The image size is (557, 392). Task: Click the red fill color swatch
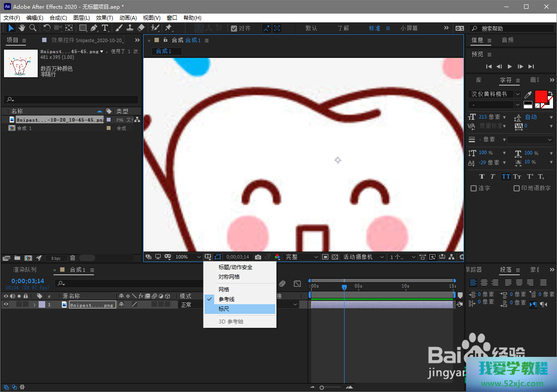tap(541, 96)
